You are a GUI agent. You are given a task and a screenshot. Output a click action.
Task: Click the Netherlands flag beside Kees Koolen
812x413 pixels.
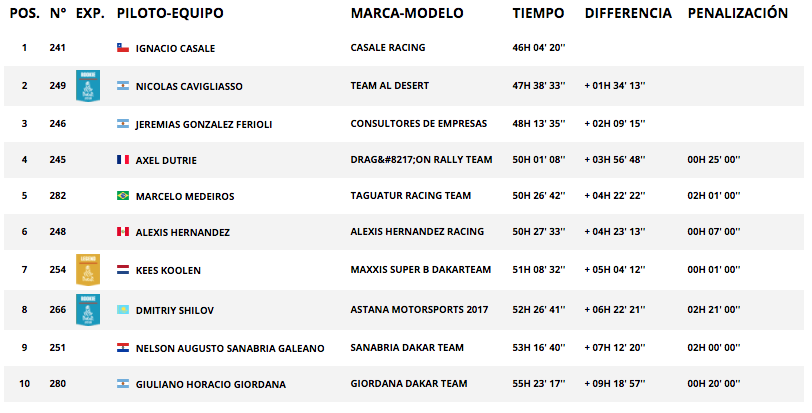[123, 270]
